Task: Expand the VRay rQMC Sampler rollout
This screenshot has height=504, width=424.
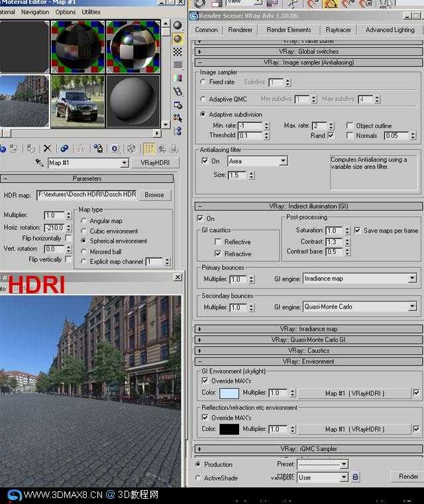Action: [x=308, y=449]
